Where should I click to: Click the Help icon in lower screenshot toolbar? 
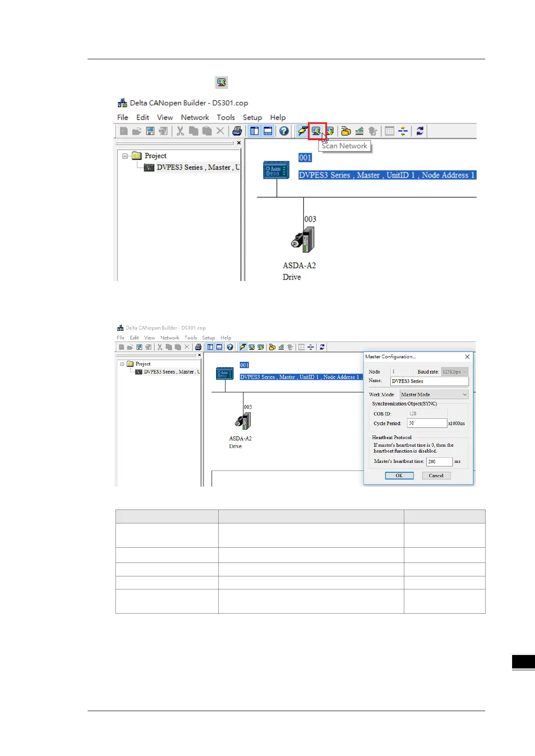pyautogui.click(x=230, y=347)
